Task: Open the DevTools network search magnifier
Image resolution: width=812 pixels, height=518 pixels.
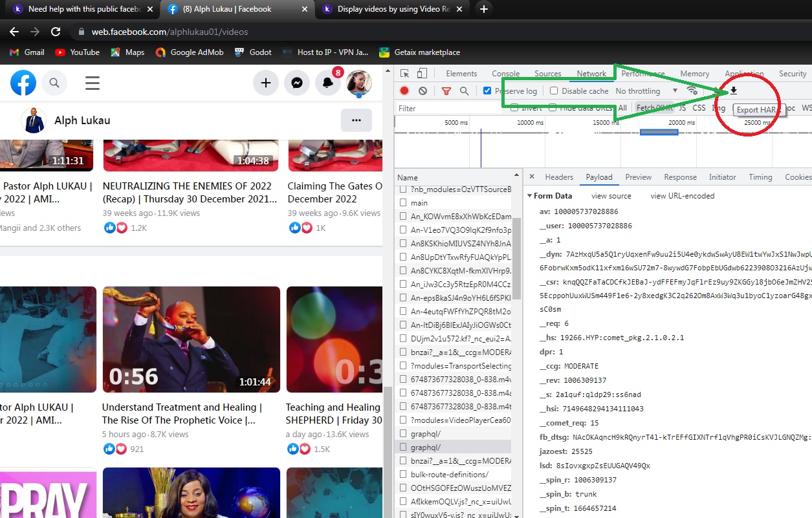Action: tap(464, 91)
